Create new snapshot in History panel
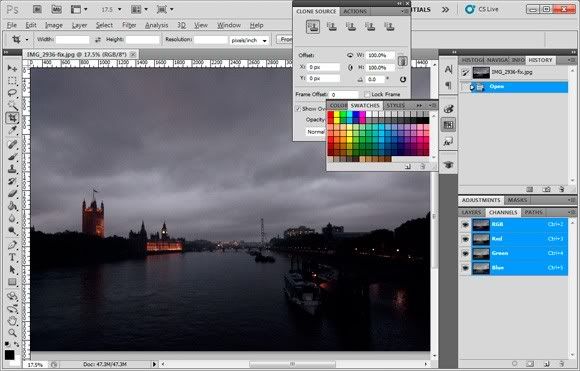 [x=546, y=189]
